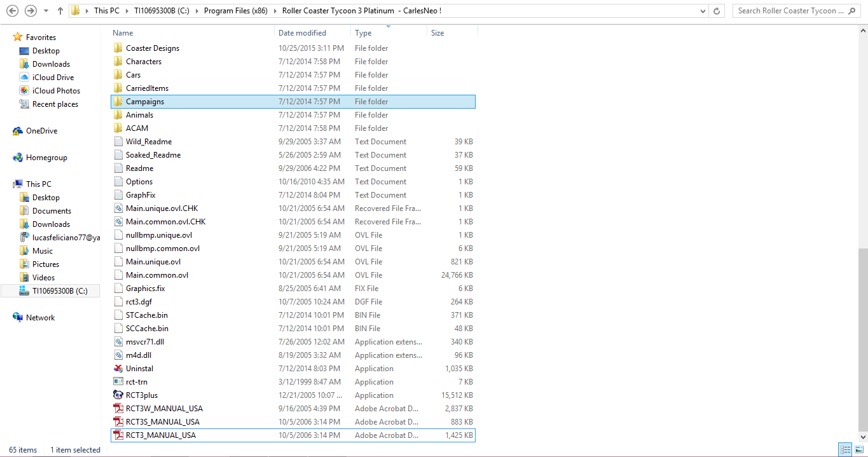The image size is (868, 457).
Task: Expand the address bar previous locations dropdown
Action: coord(702,11)
